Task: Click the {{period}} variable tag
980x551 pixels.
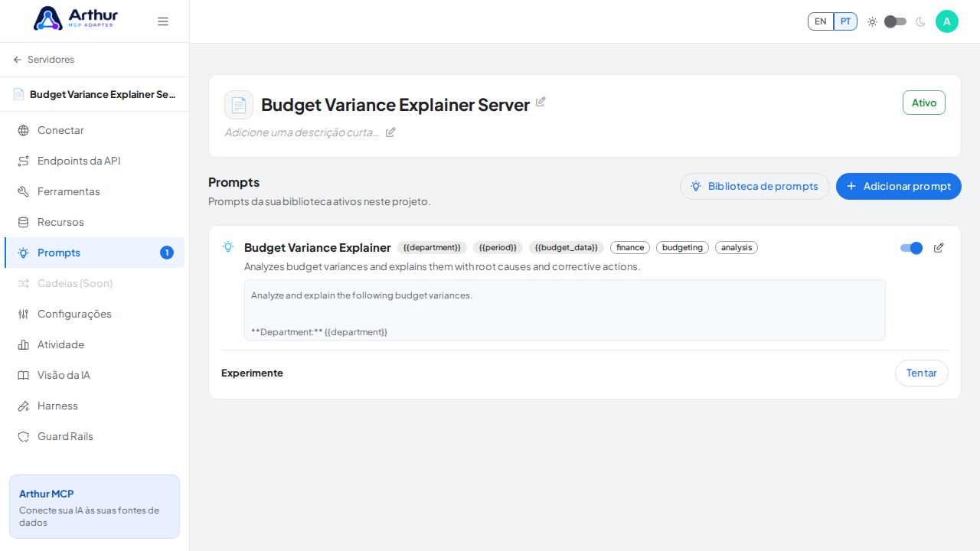Action: pos(498,248)
